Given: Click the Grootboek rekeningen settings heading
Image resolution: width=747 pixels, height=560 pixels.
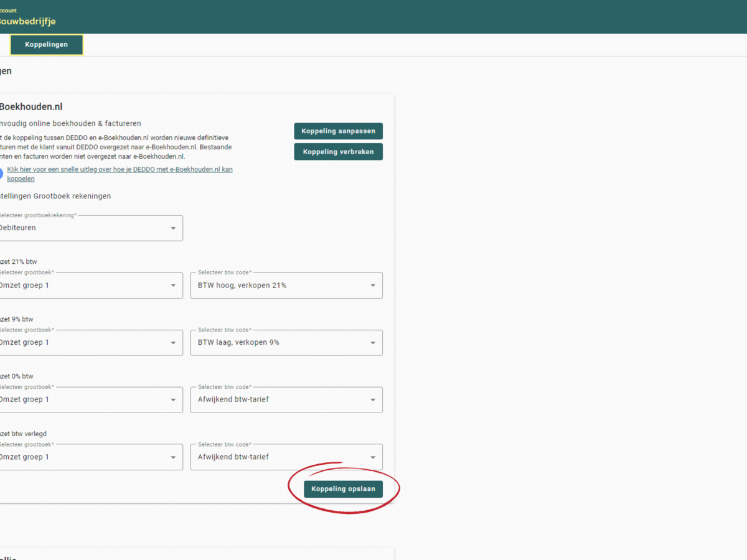Looking at the screenshot, I should [x=56, y=196].
